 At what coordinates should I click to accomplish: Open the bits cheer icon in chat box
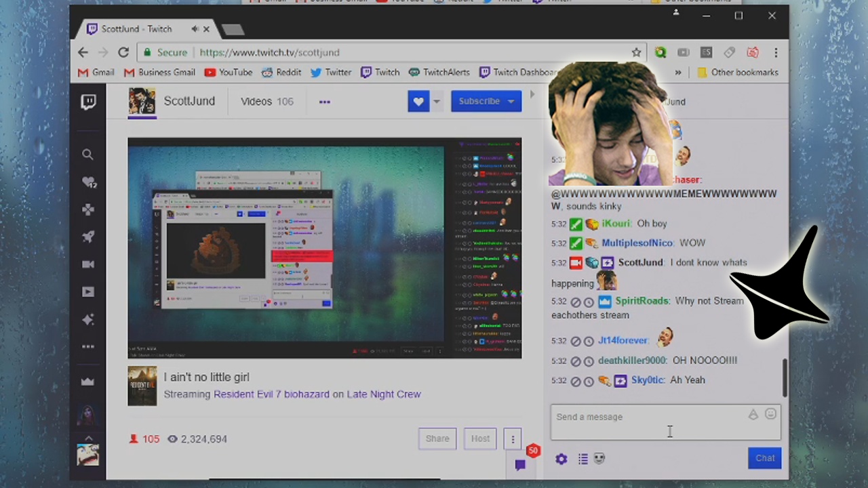coord(753,414)
